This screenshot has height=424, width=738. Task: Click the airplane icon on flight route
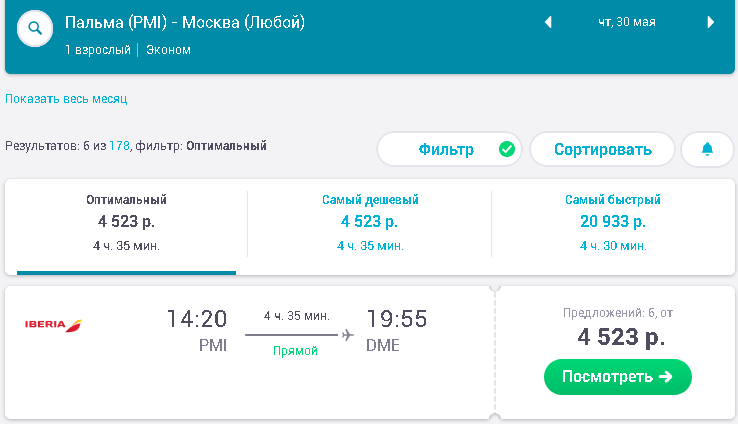pyautogui.click(x=347, y=335)
